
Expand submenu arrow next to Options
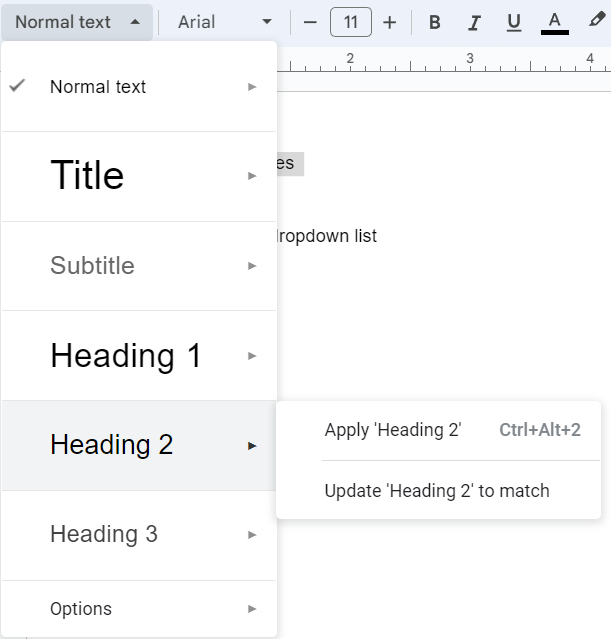point(252,609)
